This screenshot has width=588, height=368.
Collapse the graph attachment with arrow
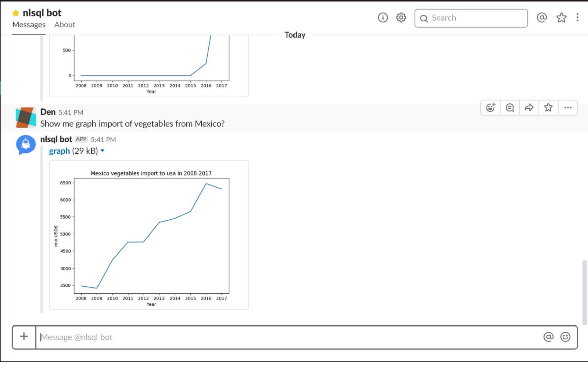tap(103, 151)
